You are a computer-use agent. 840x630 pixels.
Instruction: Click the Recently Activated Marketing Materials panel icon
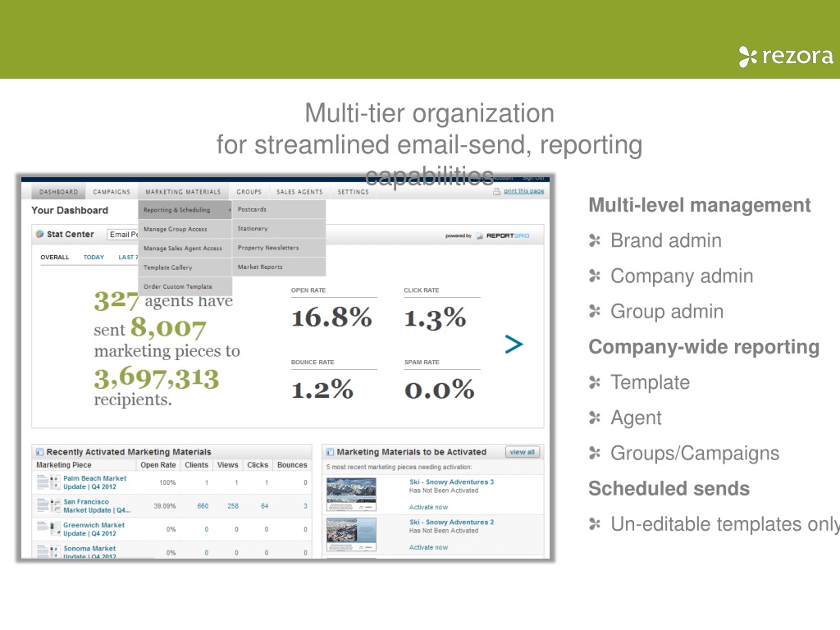tap(39, 452)
